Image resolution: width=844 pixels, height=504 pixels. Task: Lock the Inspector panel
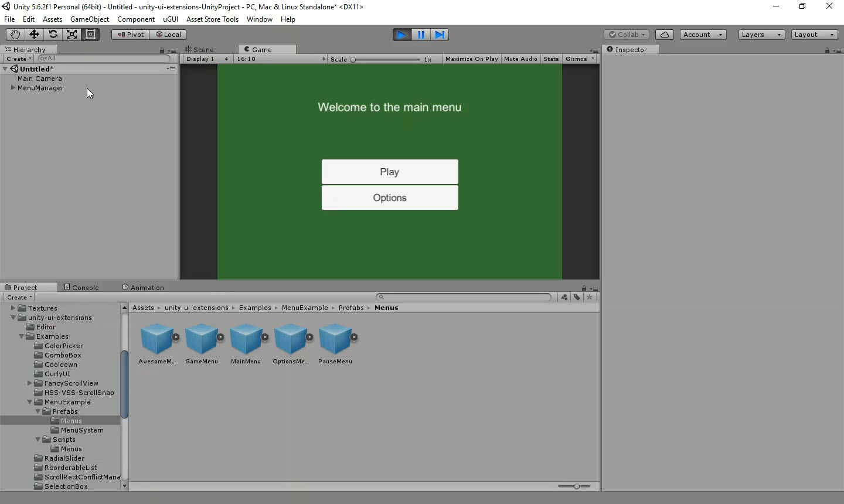(827, 50)
